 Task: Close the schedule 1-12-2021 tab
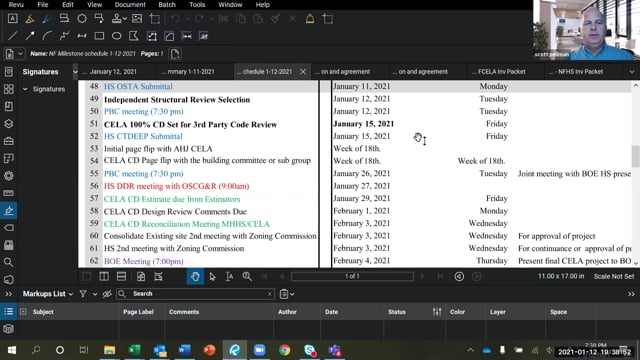[x=303, y=72]
